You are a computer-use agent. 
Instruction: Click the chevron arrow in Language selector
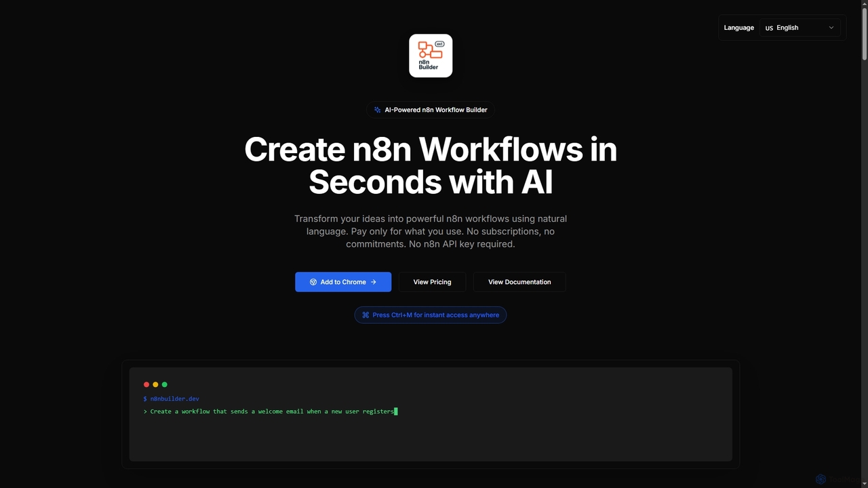click(831, 28)
